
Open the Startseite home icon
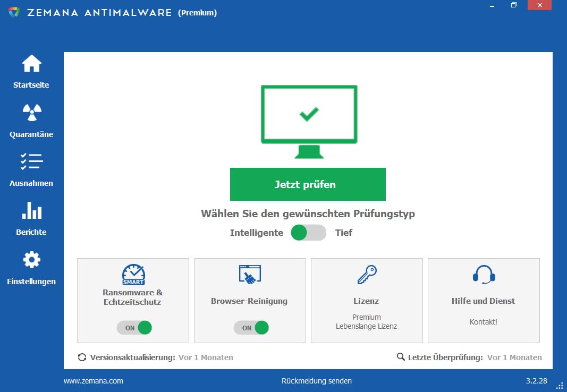click(x=32, y=64)
